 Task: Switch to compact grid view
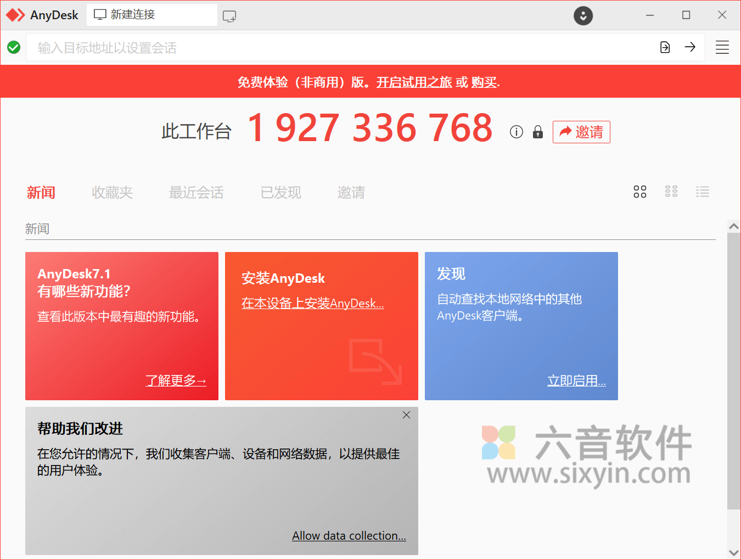(x=671, y=191)
